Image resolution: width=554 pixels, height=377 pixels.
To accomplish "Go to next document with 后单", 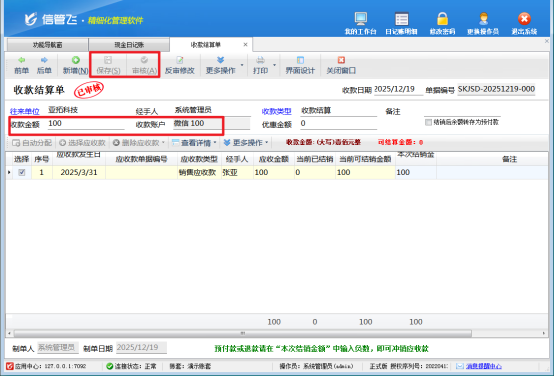I will click(x=44, y=65).
